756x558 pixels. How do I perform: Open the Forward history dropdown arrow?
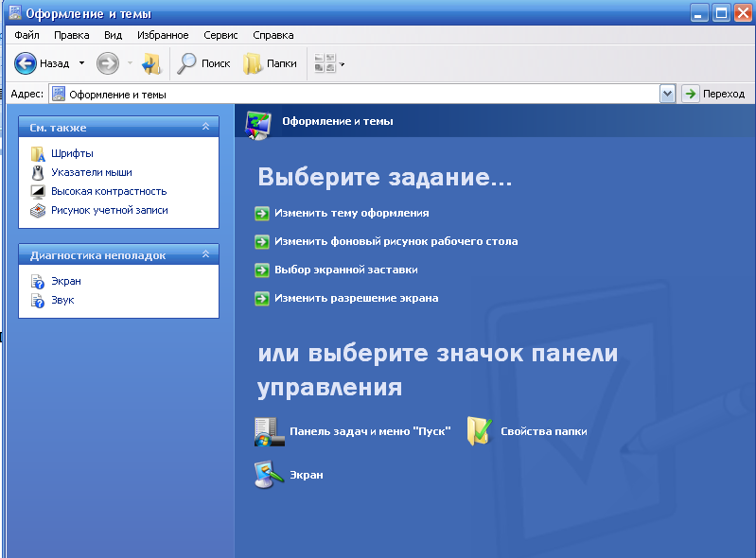(x=130, y=63)
